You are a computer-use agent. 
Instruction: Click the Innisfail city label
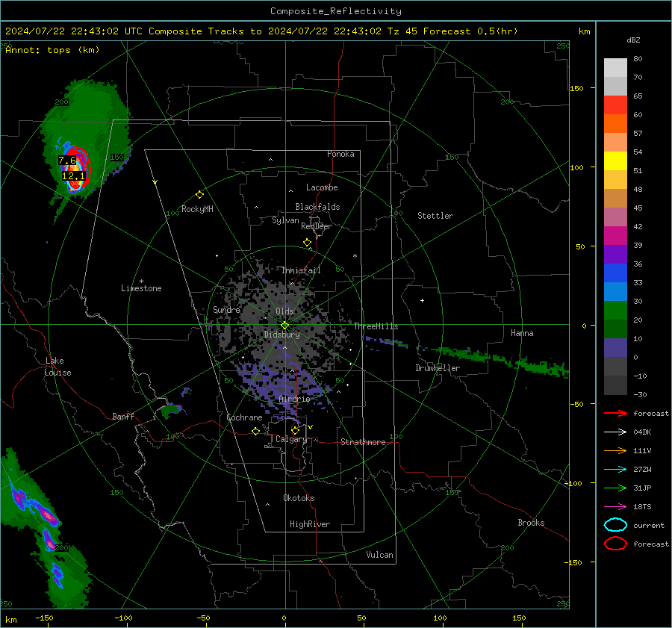[x=301, y=270]
